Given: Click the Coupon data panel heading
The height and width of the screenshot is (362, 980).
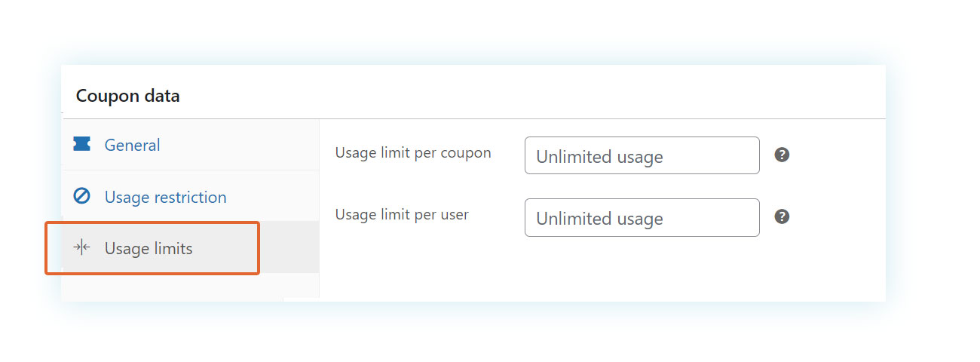Looking at the screenshot, I should coord(128,96).
